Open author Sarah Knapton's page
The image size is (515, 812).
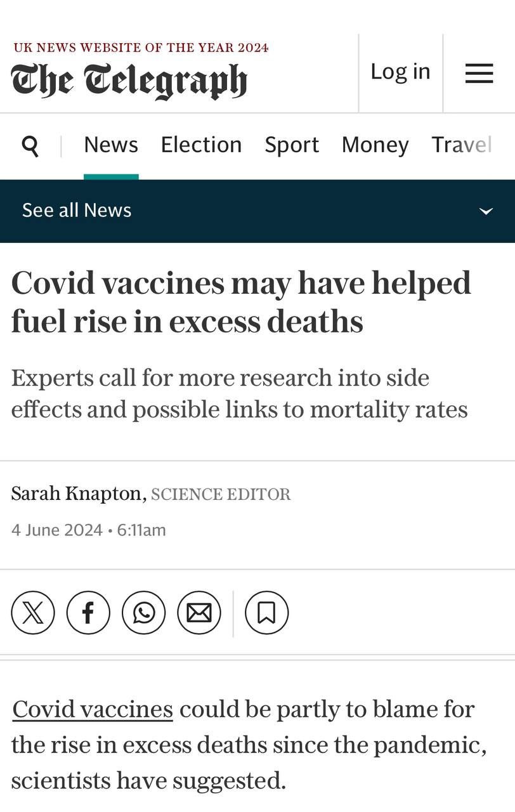(x=79, y=493)
